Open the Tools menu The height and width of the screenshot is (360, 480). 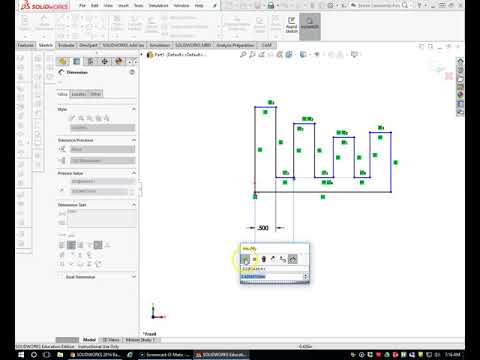point(138,6)
